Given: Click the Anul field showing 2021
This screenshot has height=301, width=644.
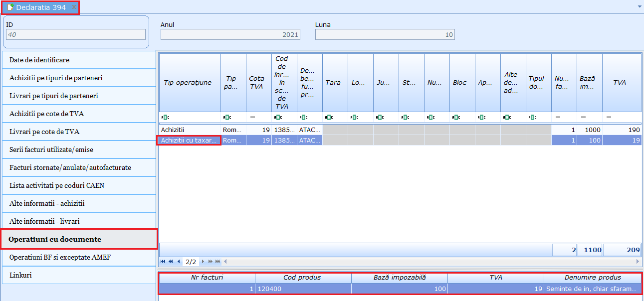Looking at the screenshot, I should click(x=230, y=34).
